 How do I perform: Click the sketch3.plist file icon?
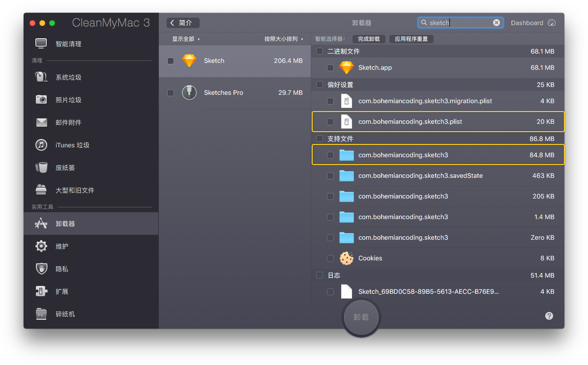tap(346, 121)
